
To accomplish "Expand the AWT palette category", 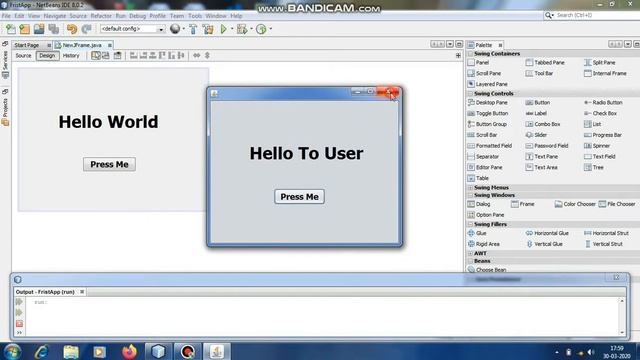I will click(471, 253).
